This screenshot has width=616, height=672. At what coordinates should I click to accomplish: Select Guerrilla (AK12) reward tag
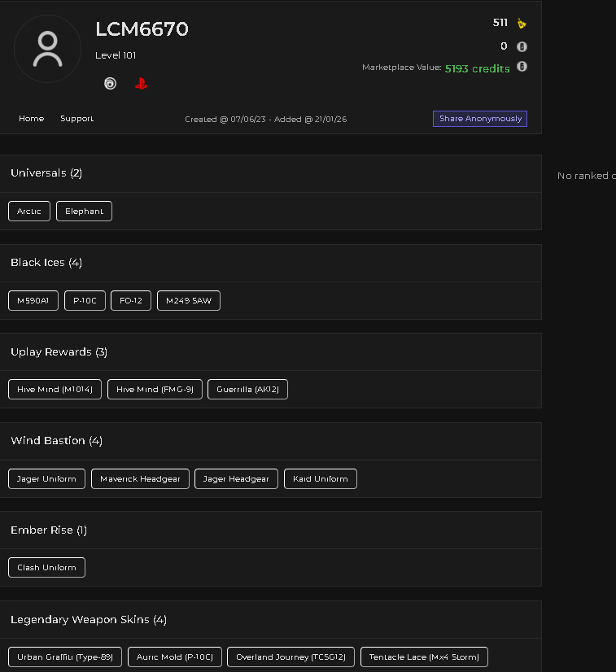(x=247, y=389)
